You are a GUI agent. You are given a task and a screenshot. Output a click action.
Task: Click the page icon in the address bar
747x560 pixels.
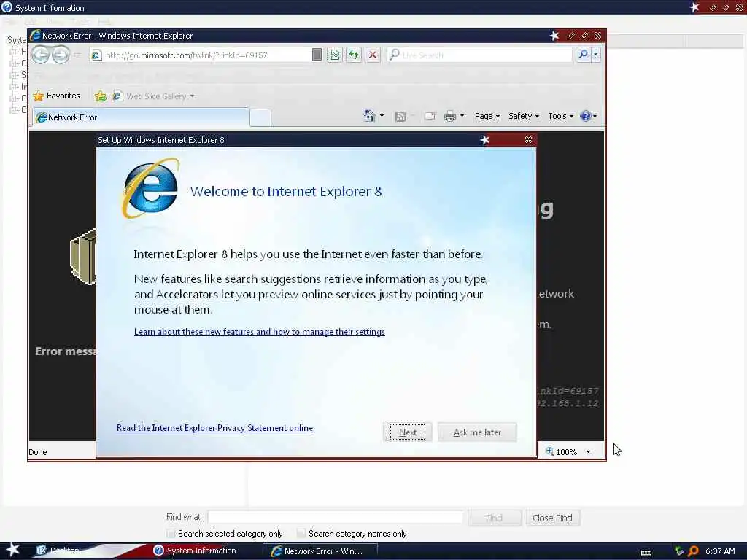96,55
